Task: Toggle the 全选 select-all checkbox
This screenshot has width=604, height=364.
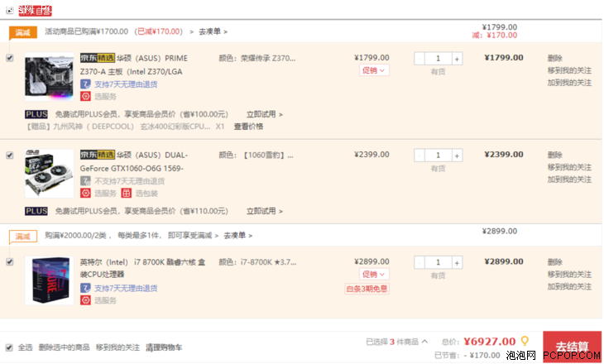Action: pos(10,347)
